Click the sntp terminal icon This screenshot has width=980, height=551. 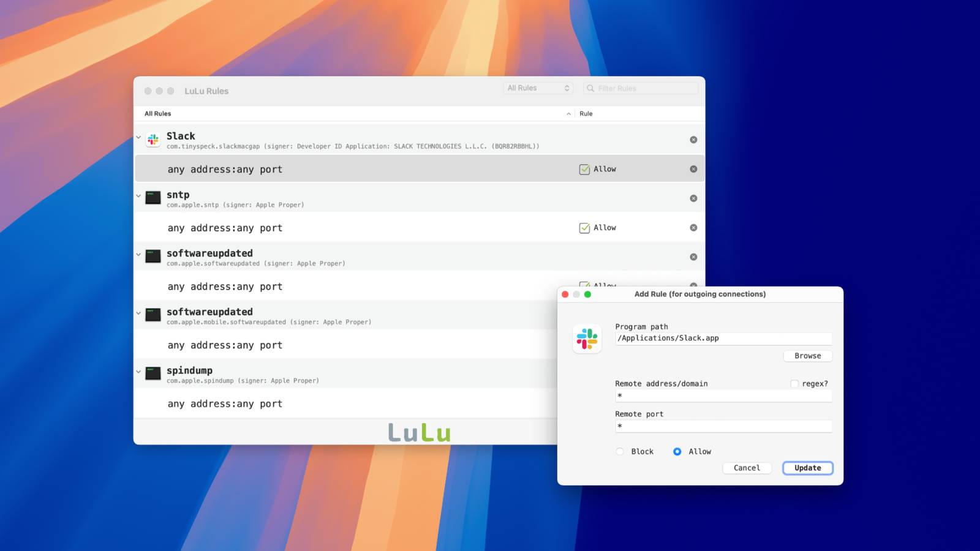click(153, 198)
